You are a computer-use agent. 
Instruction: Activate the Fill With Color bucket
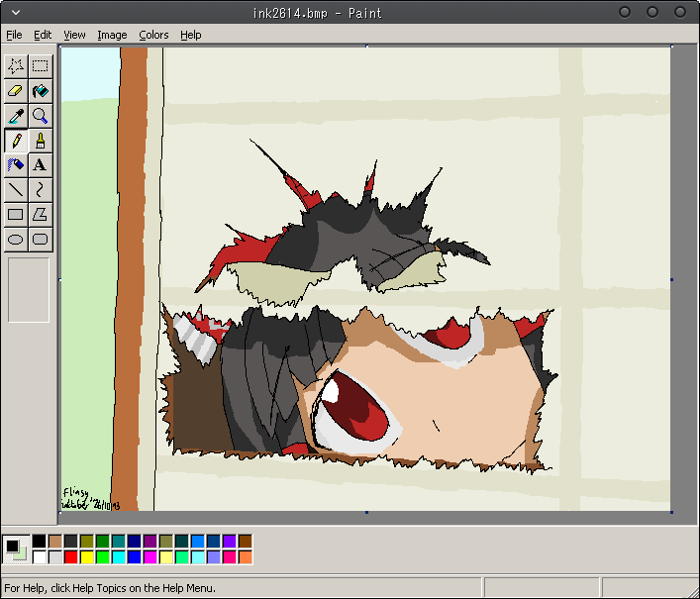click(41, 91)
